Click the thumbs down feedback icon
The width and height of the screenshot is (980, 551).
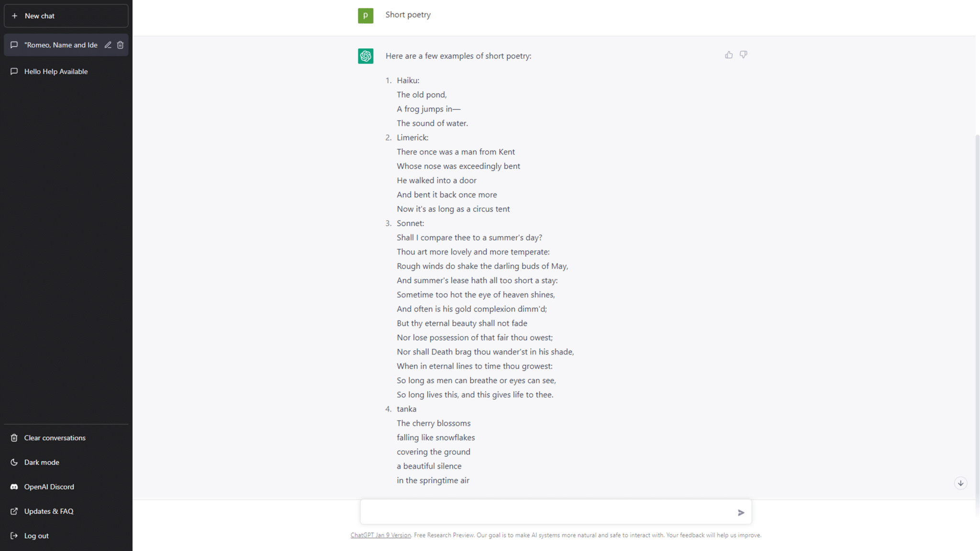(743, 55)
